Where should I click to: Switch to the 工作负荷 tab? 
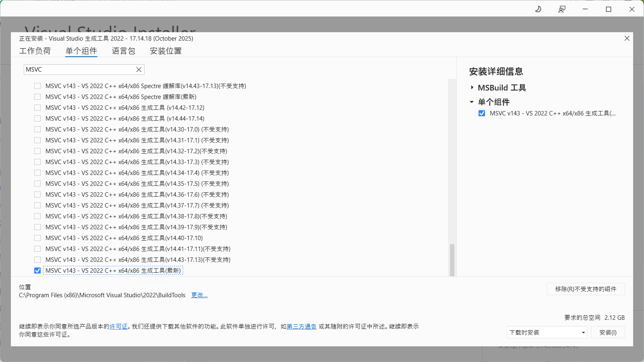pos(35,51)
